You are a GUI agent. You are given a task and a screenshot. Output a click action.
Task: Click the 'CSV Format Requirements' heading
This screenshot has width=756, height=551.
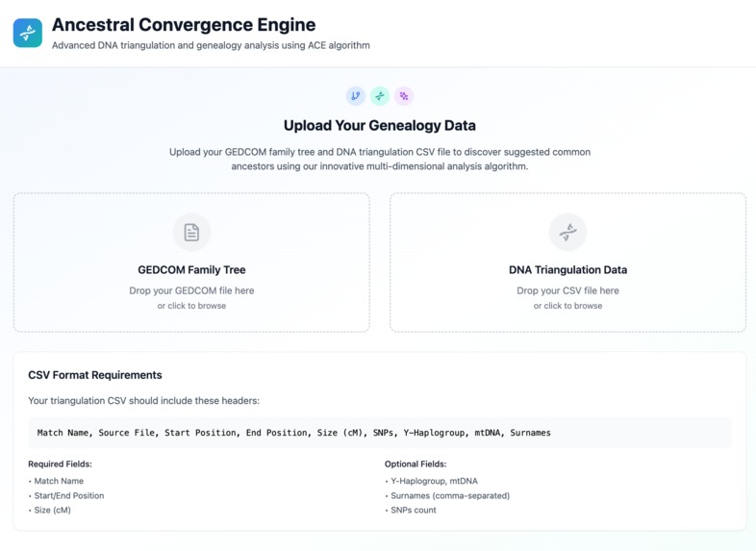[x=95, y=375]
